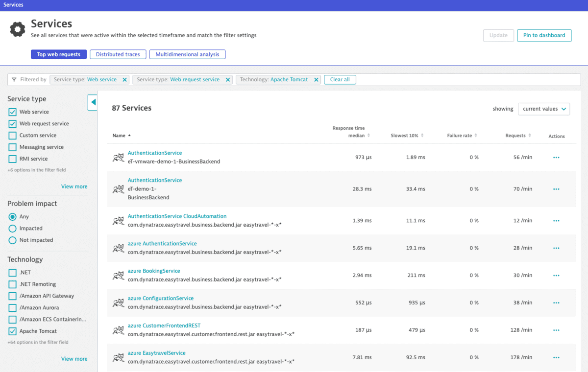Switch to the Multidimensional analysis tab
Viewport: 588px width, 372px height.
coord(187,54)
